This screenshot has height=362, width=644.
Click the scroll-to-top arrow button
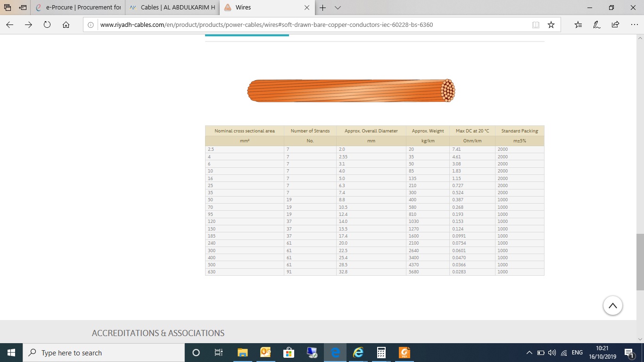pos(612,305)
